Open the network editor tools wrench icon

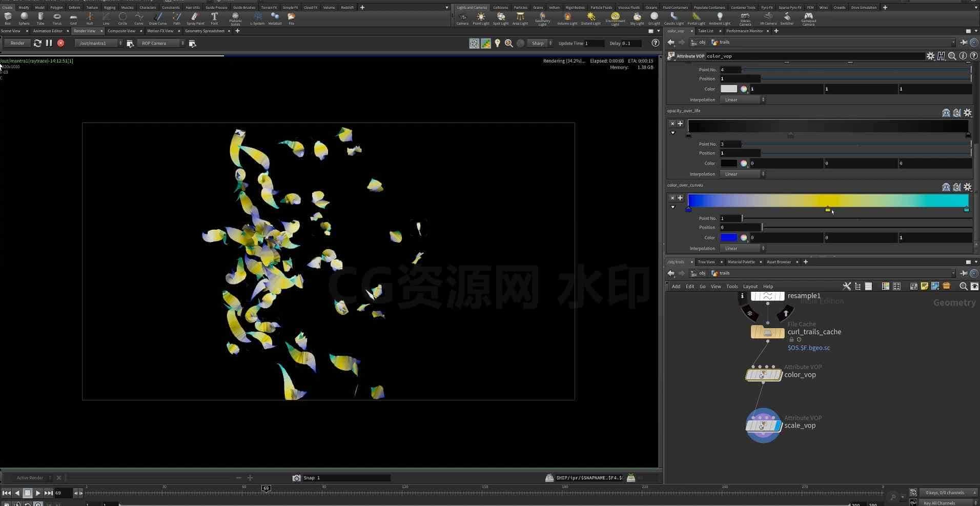[847, 286]
